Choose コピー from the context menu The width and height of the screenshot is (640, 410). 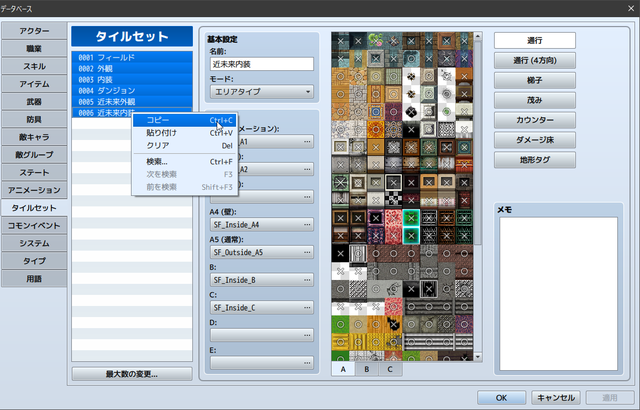pyautogui.click(x=185, y=120)
